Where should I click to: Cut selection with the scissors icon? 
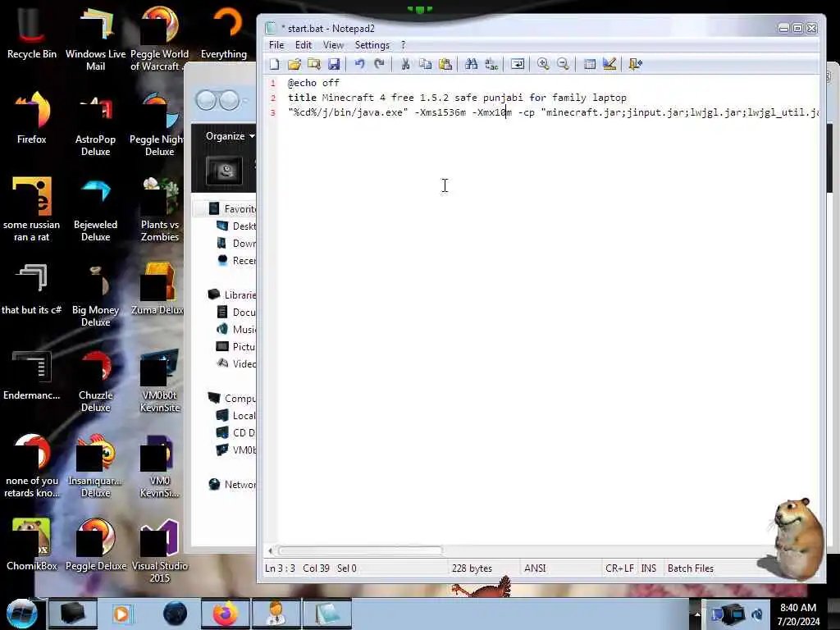click(405, 64)
